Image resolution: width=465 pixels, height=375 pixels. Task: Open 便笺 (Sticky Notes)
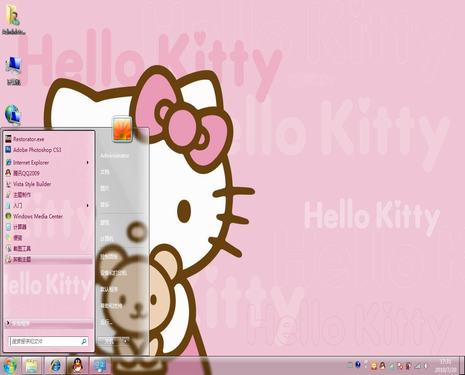48,238
